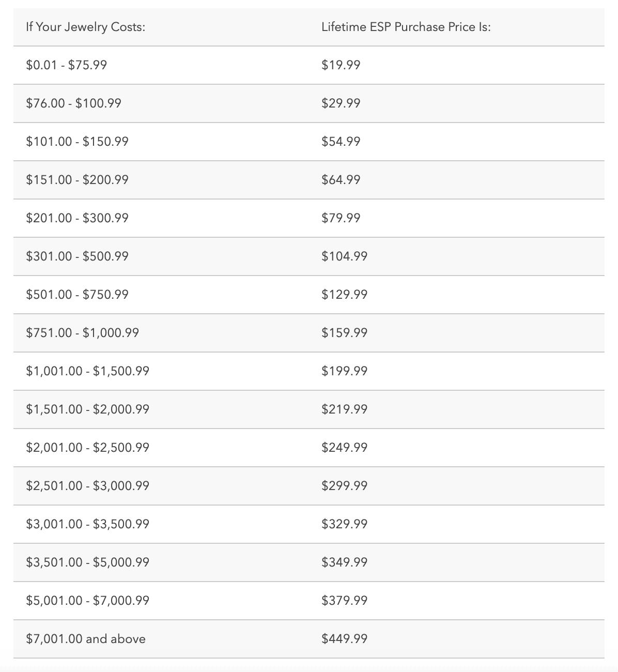Select the $301.00 - $500.99 range cell
The image size is (618, 672).
(78, 256)
